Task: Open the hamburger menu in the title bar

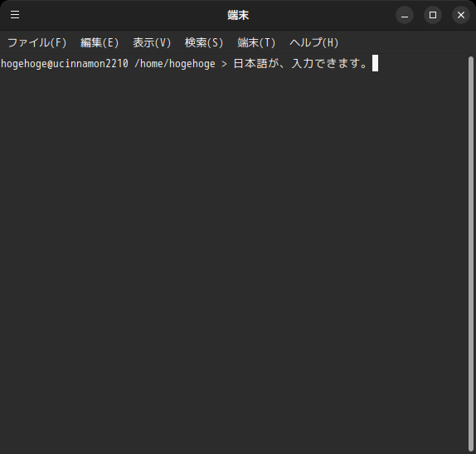Action: click(x=15, y=15)
